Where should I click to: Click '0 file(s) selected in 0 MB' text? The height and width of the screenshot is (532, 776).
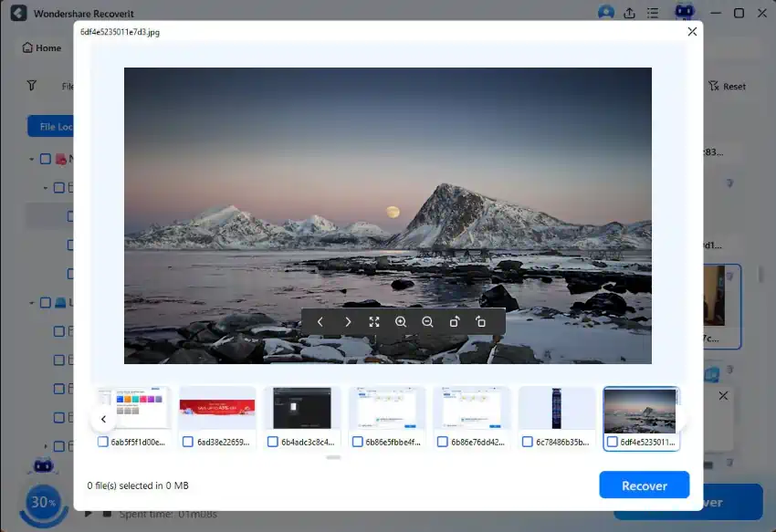(x=138, y=485)
